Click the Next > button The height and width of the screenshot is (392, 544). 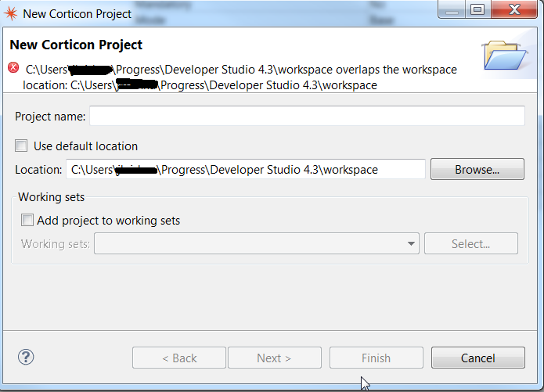click(275, 358)
